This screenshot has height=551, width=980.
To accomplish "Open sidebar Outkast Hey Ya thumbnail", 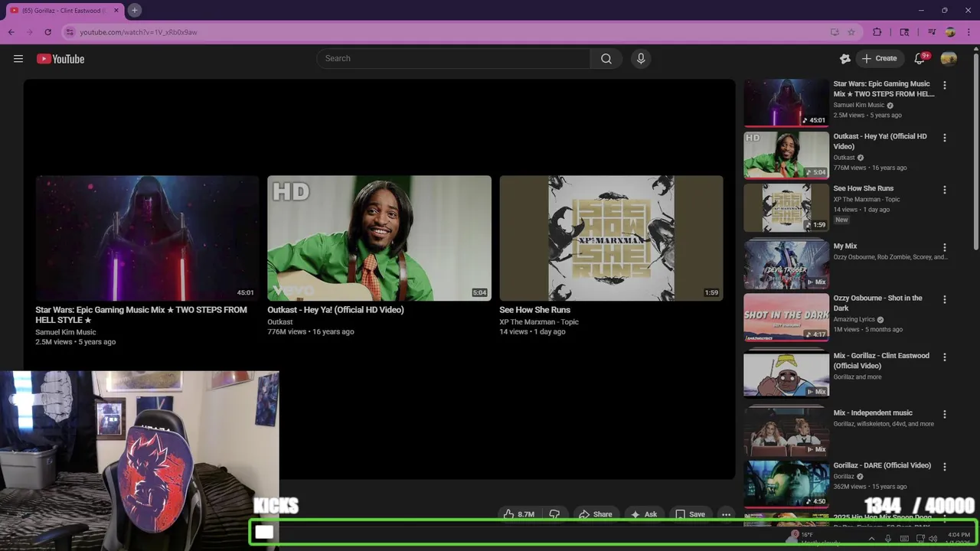I will click(x=786, y=155).
